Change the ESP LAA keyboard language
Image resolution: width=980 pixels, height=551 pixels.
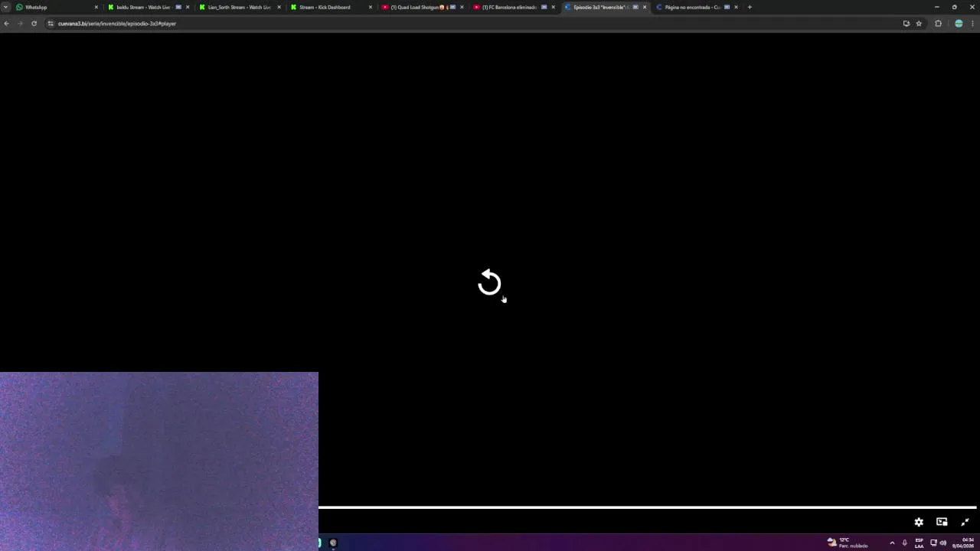click(x=919, y=543)
